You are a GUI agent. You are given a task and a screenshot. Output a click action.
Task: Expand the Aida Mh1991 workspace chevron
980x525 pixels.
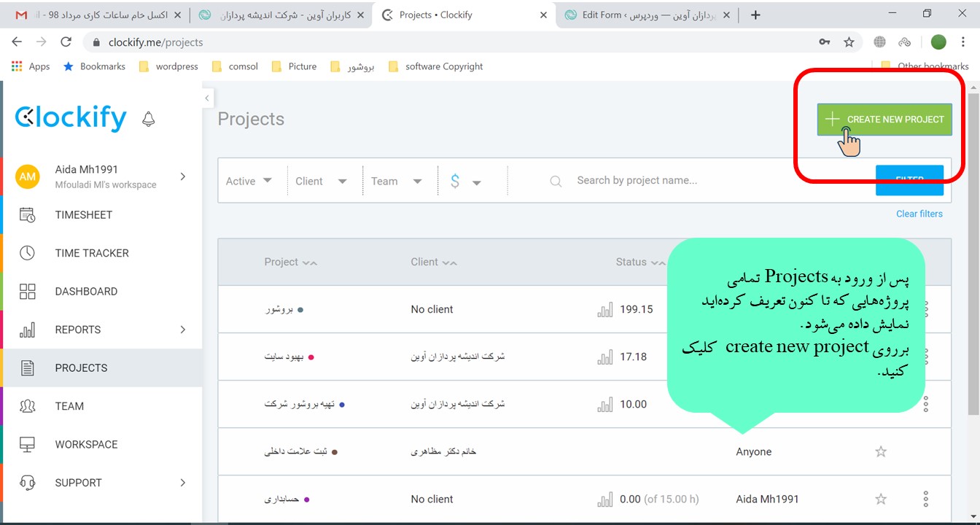click(182, 176)
